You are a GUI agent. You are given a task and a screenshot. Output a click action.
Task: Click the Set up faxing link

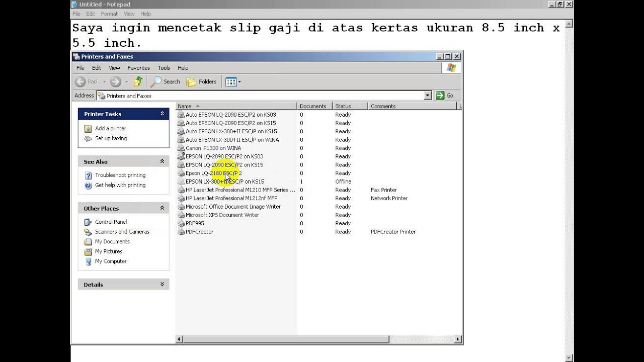pos(111,138)
